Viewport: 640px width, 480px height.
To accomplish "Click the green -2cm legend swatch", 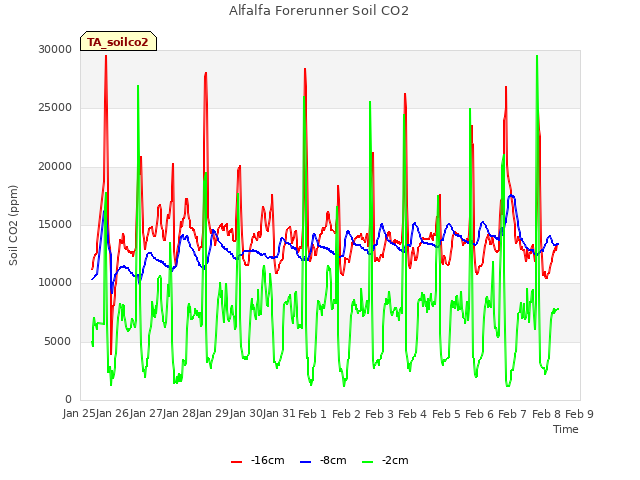I will pos(367,462).
